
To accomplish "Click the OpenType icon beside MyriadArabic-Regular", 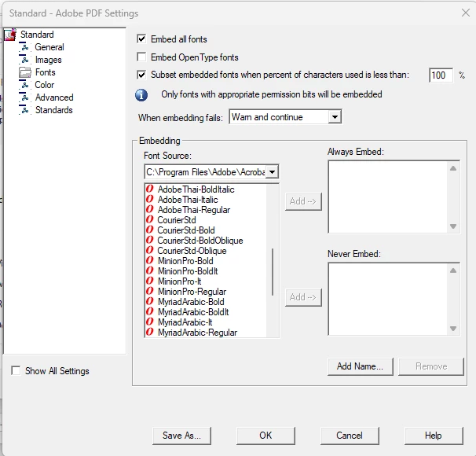I will coord(150,333).
